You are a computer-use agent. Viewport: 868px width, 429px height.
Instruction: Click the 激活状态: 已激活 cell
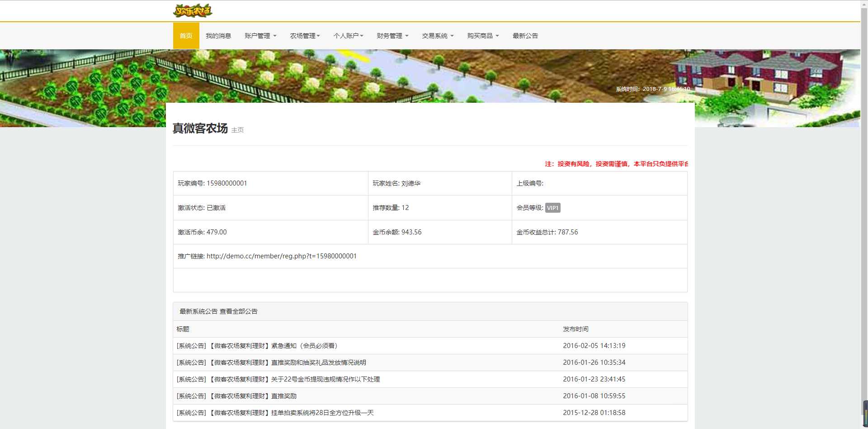point(270,208)
